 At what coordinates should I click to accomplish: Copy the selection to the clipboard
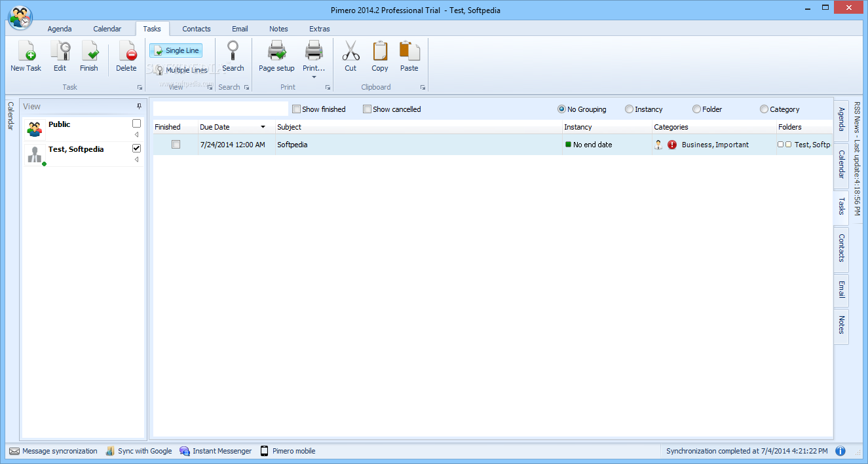click(x=380, y=56)
